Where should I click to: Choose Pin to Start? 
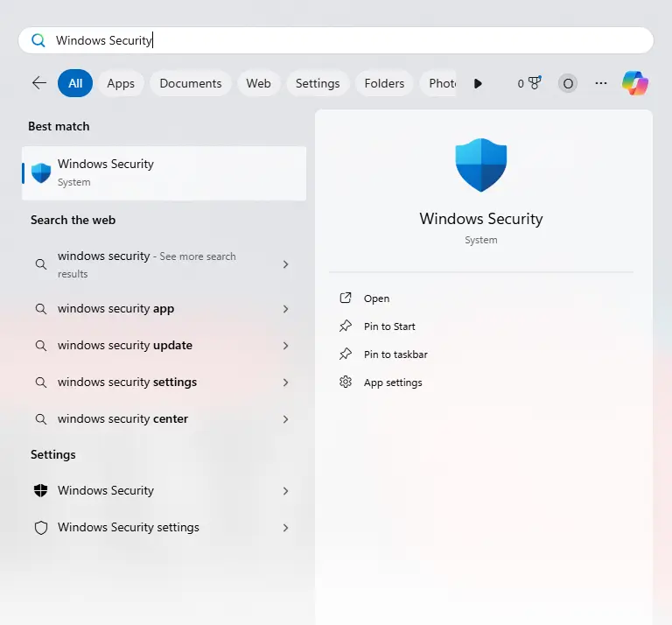389,327
